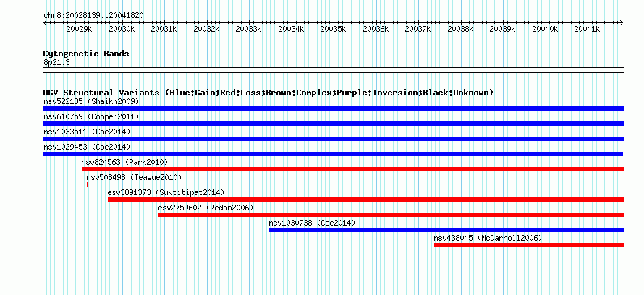Click the 20029k ruler tick label
Viewport: 644px width, 295px height.
click(79, 30)
